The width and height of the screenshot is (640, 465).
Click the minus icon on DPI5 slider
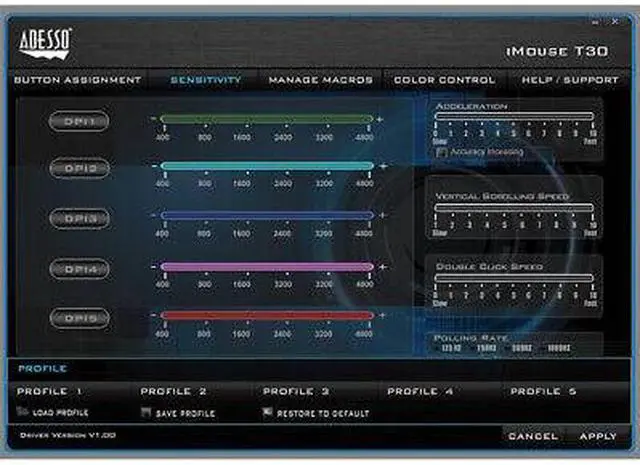(154, 316)
